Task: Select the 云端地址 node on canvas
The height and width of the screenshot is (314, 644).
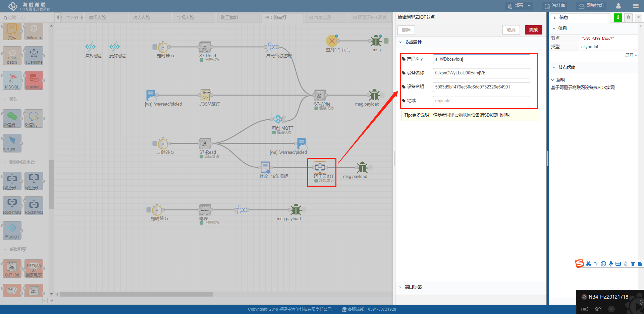Action: coord(115,47)
